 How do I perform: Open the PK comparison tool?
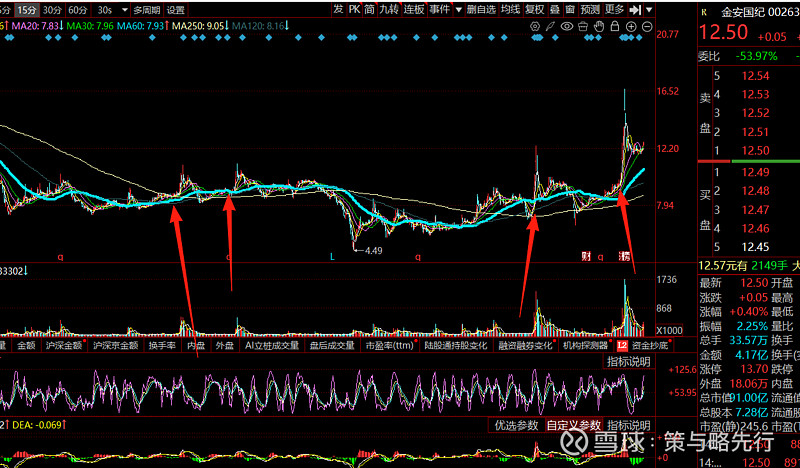tap(354, 10)
